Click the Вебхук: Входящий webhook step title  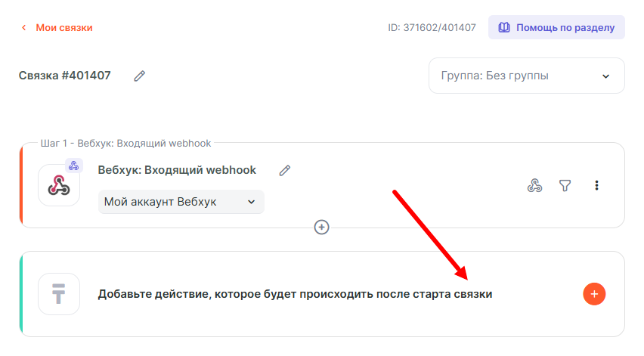[x=177, y=170]
